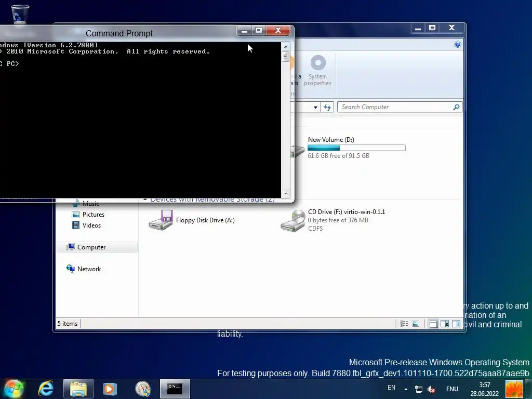Minimize the Explorer Computer window
The height and width of the screenshot is (399, 532).
click(x=418, y=28)
